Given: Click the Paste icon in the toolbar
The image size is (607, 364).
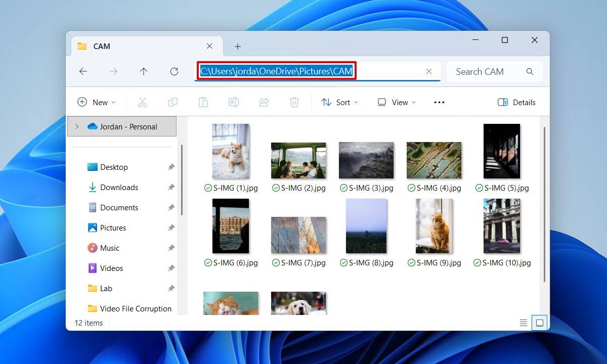Looking at the screenshot, I should click(203, 102).
